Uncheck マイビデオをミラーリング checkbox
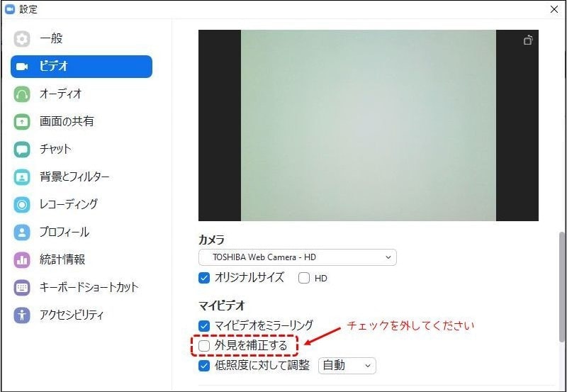 204,325
